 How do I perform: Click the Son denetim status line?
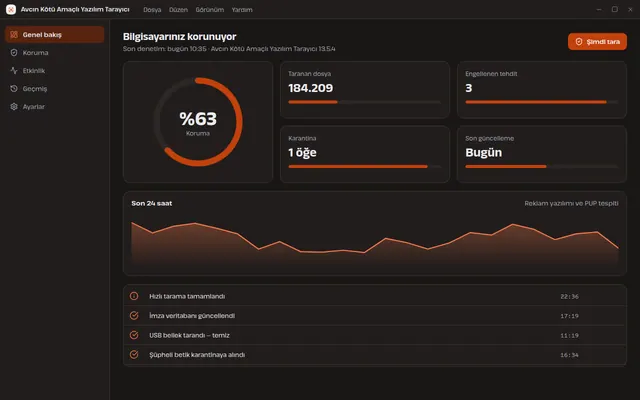click(x=229, y=49)
